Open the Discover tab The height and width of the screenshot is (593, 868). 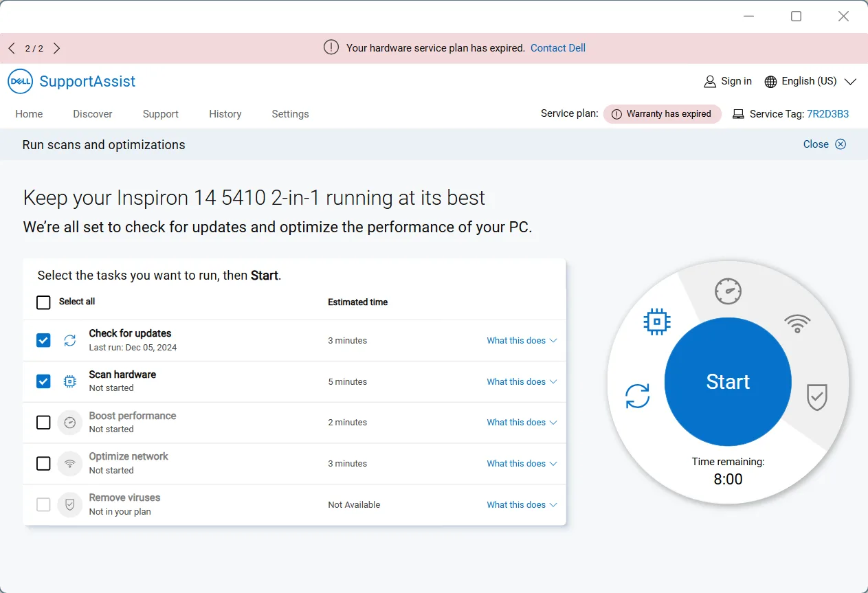93,114
